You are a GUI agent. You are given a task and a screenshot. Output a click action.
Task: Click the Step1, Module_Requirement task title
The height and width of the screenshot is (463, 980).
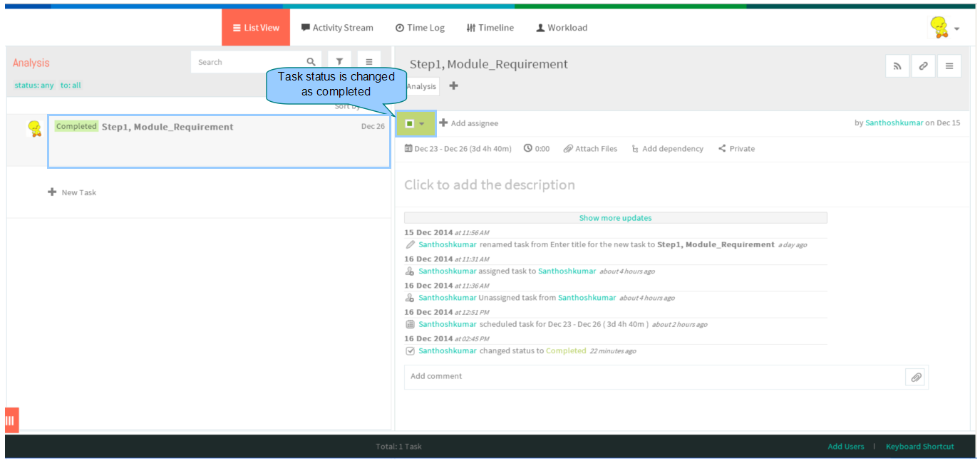[489, 64]
